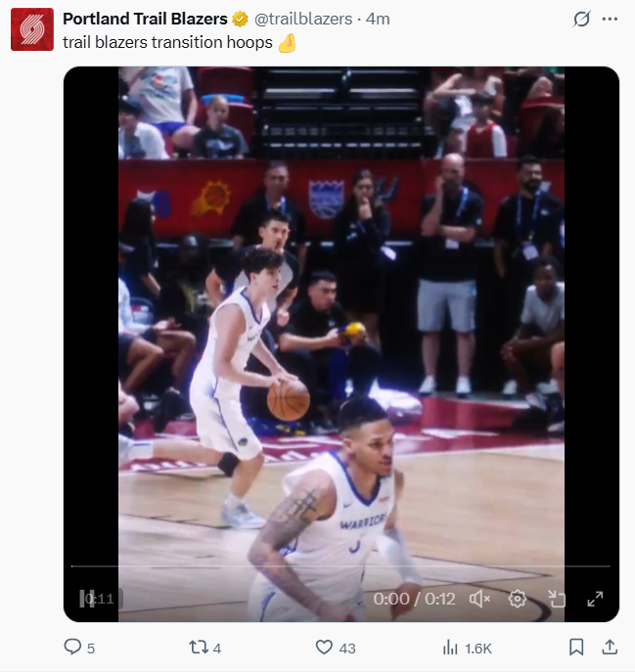The height and width of the screenshot is (672, 635).
Task: Share the post via share icon
Action: pyautogui.click(x=609, y=648)
